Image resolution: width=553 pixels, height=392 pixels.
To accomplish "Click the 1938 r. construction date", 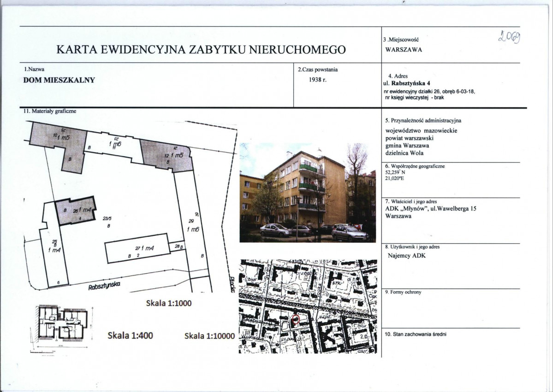I will 318,79.
